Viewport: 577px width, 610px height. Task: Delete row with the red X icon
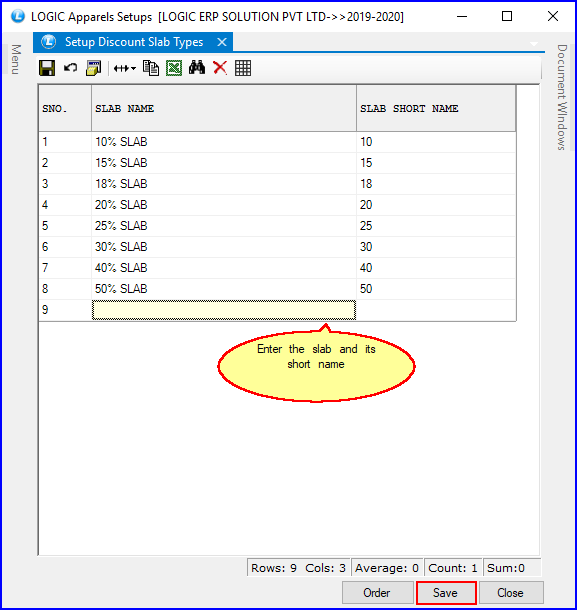pos(220,68)
